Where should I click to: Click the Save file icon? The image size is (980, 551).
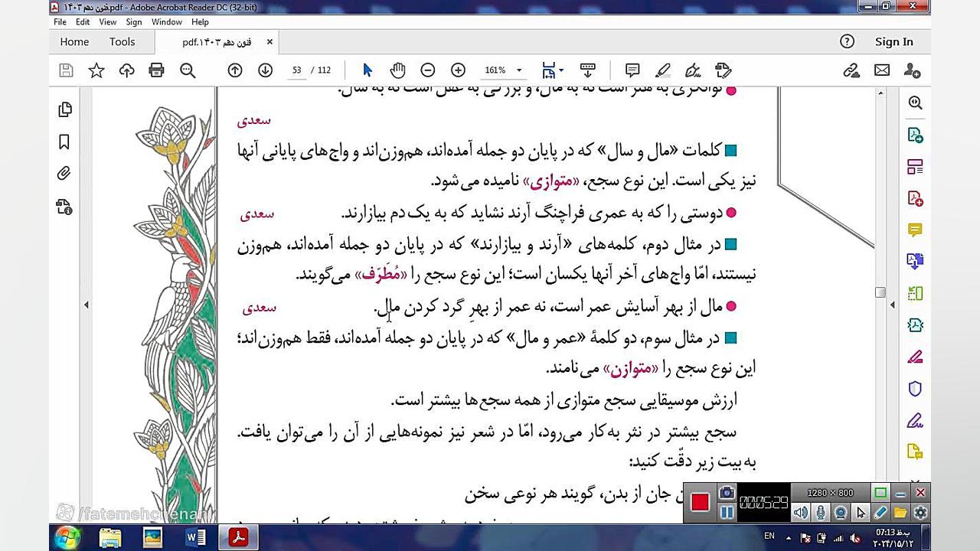(x=66, y=70)
